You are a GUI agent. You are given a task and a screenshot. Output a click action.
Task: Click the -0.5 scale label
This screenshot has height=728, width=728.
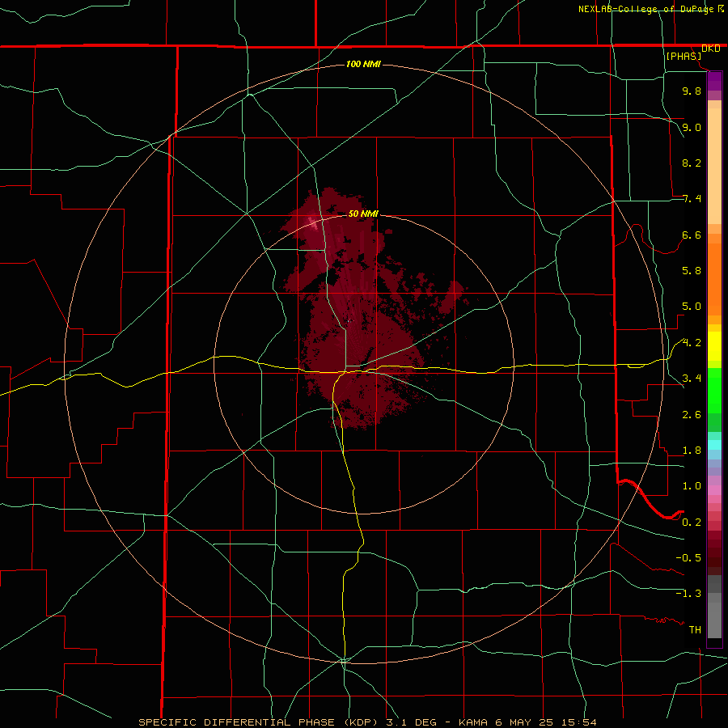688,558
